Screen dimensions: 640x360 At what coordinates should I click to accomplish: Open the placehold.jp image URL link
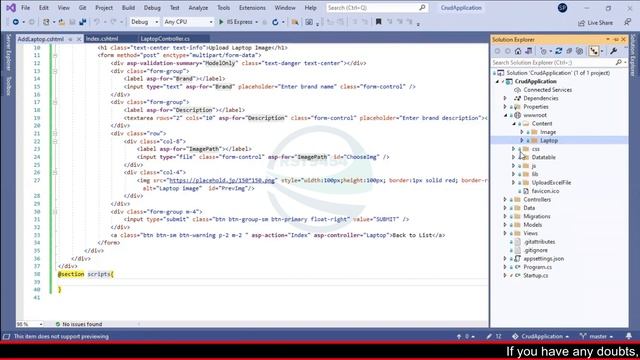[x=222, y=180]
